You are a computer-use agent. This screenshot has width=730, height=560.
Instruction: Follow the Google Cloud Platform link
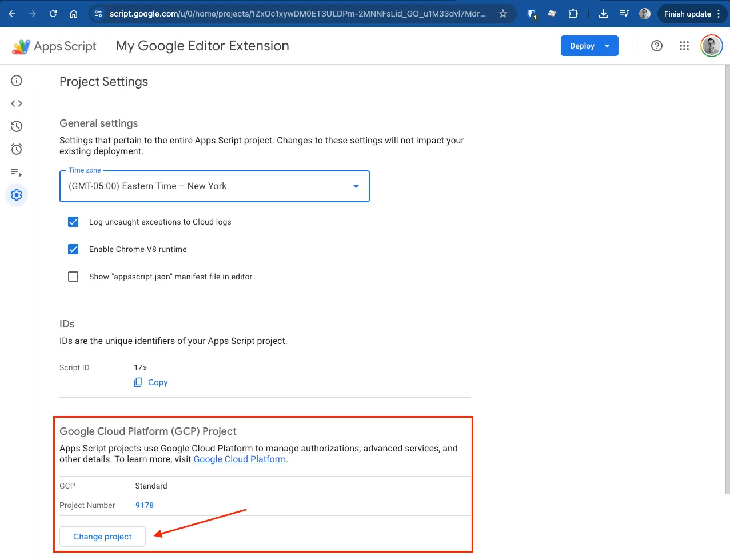[240, 459]
